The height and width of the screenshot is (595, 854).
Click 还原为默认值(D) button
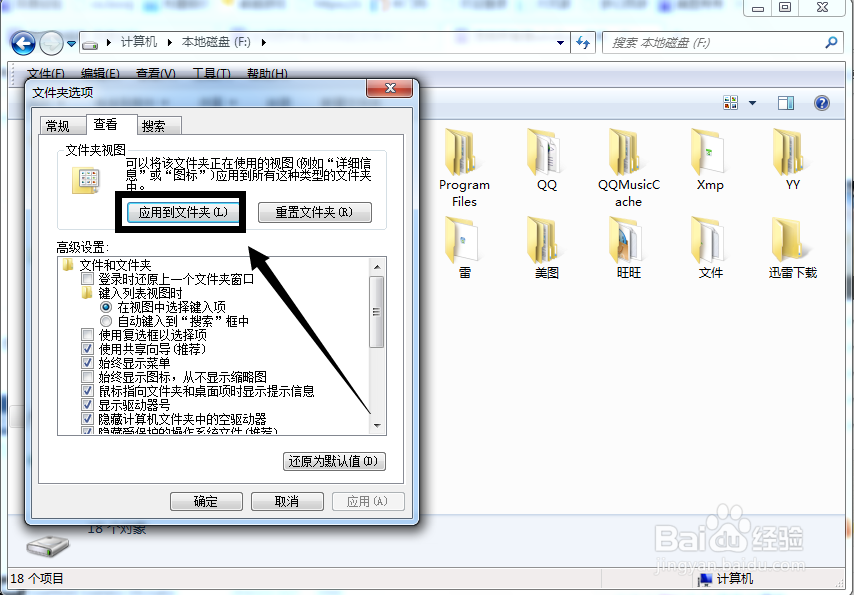(334, 462)
